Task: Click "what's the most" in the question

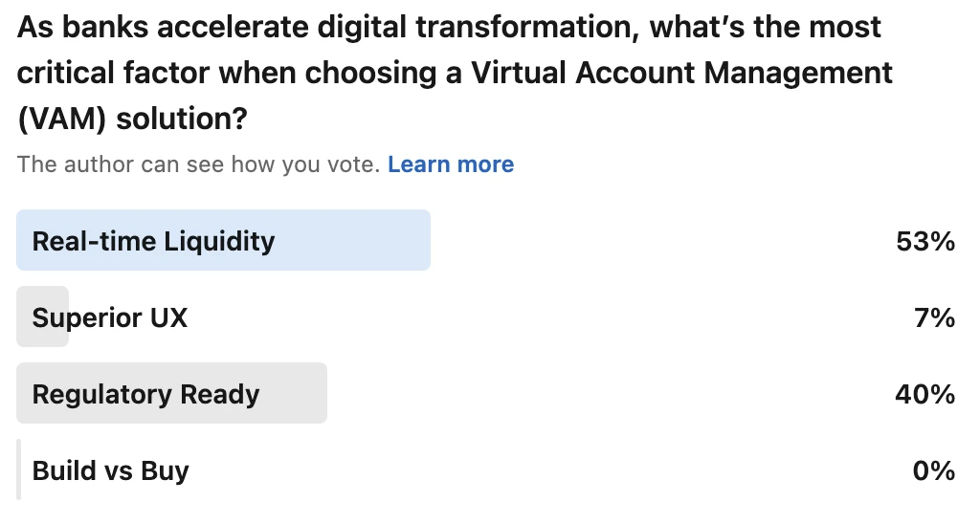Action: pyautogui.click(x=766, y=27)
